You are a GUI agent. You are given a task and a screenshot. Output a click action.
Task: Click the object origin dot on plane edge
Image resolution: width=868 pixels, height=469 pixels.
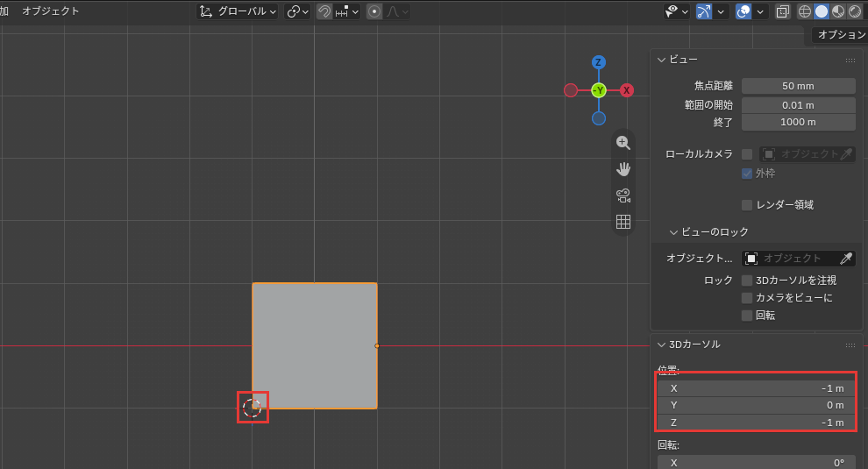[x=377, y=346]
